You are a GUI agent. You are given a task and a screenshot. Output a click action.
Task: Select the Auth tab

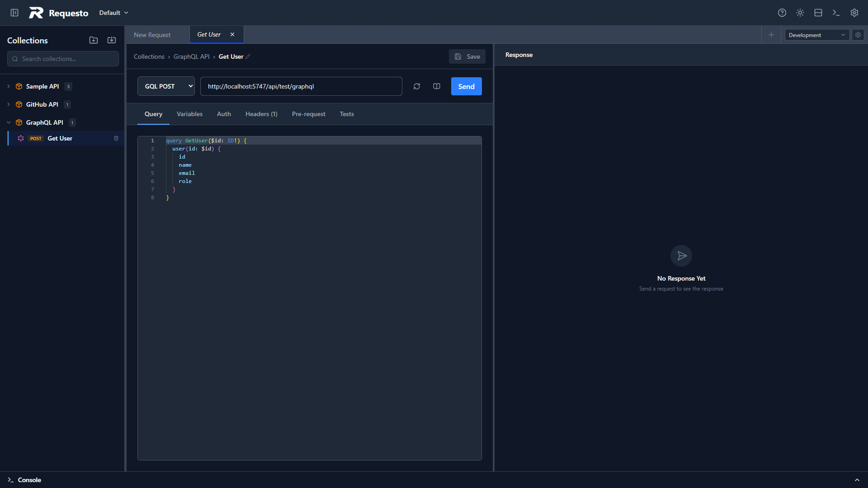[224, 114]
